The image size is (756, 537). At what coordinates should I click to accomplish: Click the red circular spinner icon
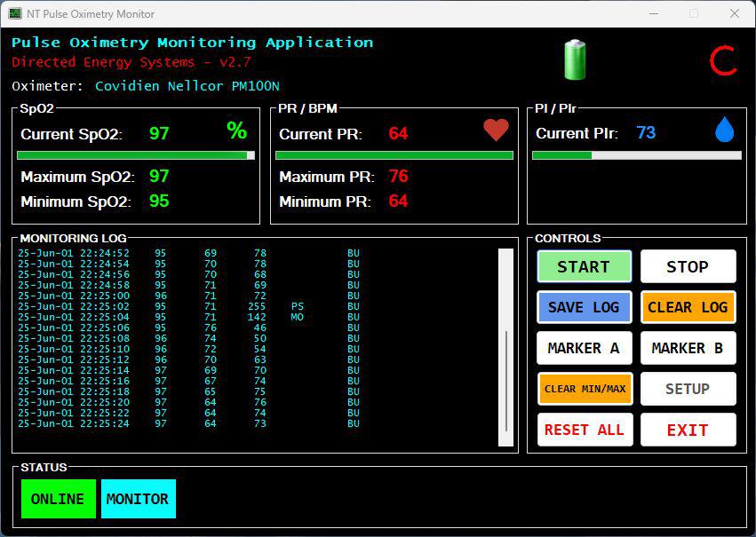723,60
